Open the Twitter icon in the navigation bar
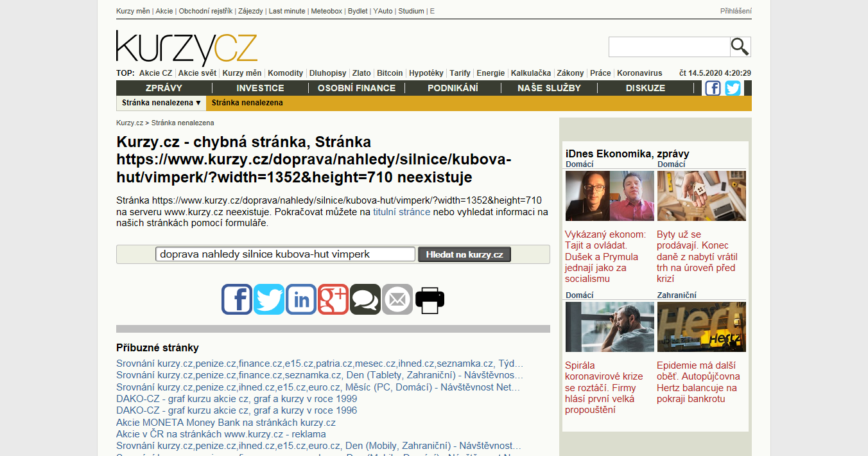The height and width of the screenshot is (456, 868). click(x=733, y=88)
